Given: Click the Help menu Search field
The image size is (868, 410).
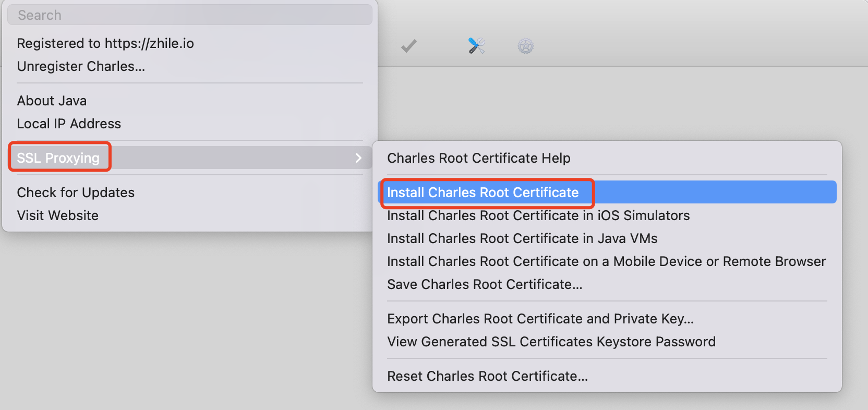Looking at the screenshot, I should (190, 15).
